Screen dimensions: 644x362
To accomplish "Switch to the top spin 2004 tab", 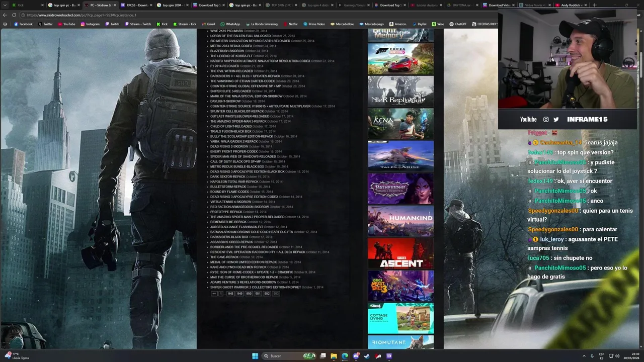I will coord(171,5).
